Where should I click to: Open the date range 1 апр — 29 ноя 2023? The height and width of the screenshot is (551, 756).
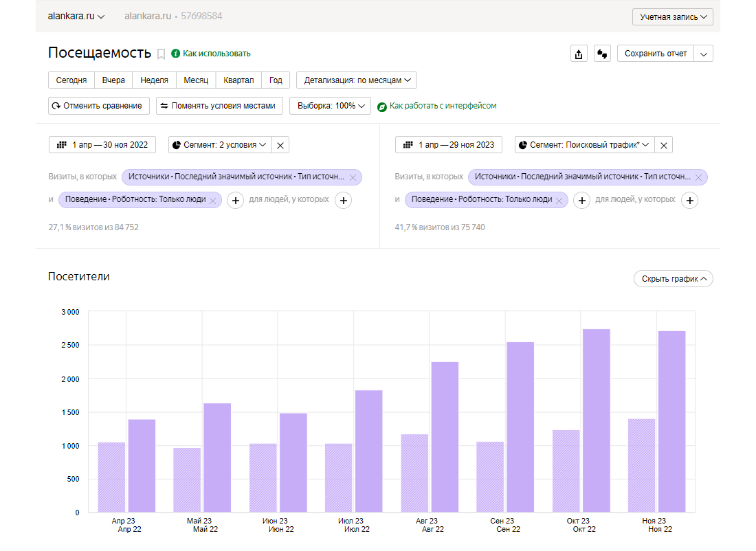pos(448,144)
